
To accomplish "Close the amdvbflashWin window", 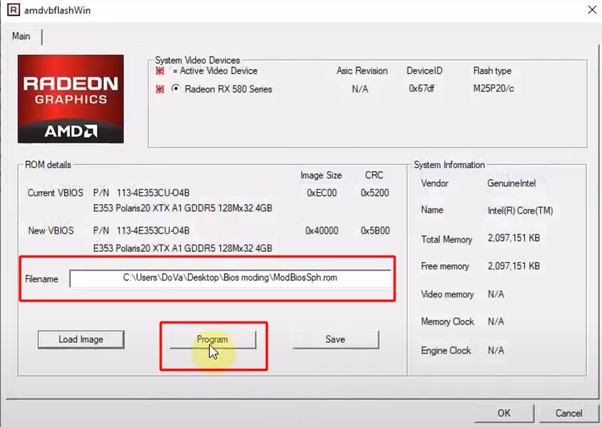I will (592, 10).
